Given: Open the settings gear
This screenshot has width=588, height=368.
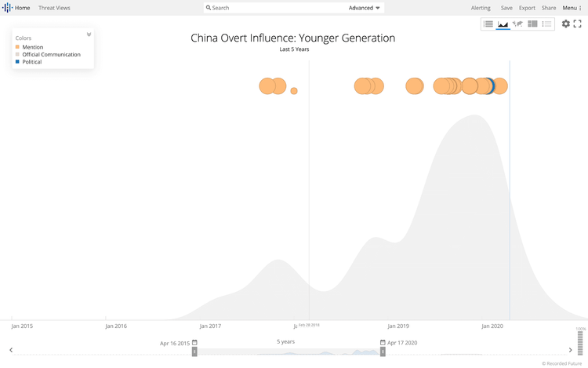Looking at the screenshot, I should click(x=566, y=24).
